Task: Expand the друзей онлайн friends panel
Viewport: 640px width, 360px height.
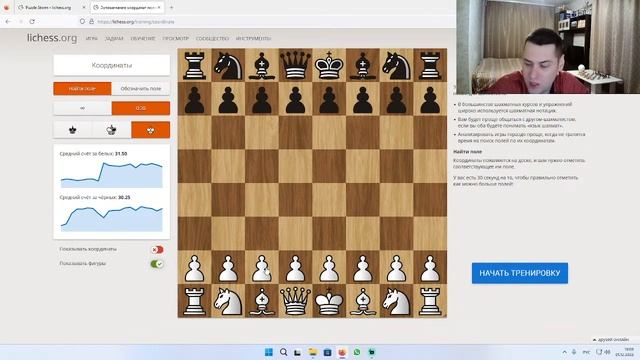Action: coord(611,340)
